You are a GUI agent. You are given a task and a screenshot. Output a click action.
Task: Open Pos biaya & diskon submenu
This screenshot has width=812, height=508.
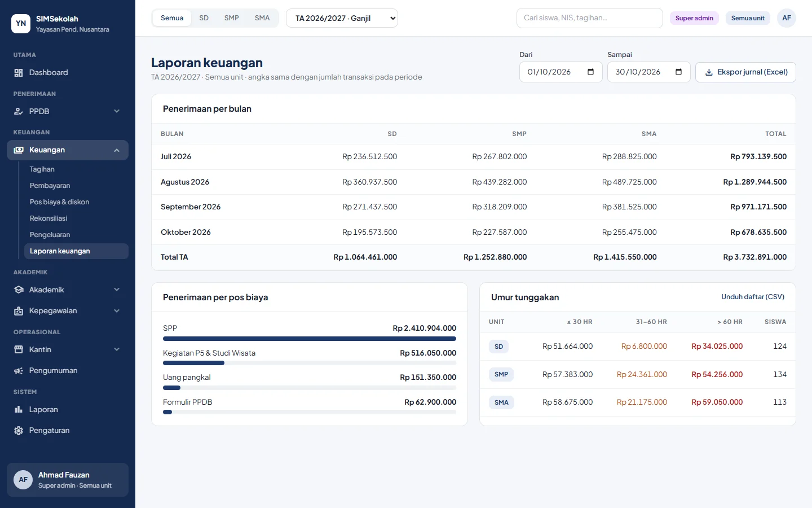click(76, 202)
